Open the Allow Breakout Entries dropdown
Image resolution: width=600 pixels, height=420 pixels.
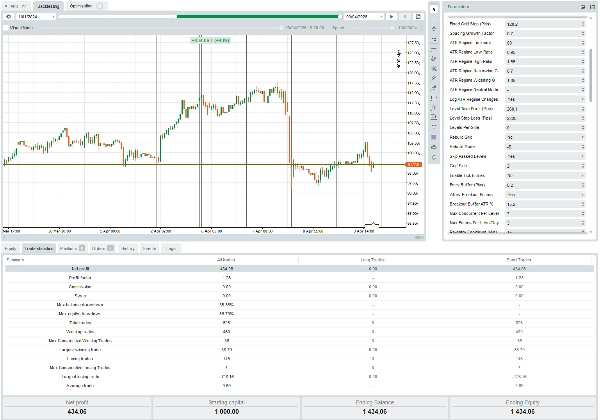pyautogui.click(x=545, y=195)
